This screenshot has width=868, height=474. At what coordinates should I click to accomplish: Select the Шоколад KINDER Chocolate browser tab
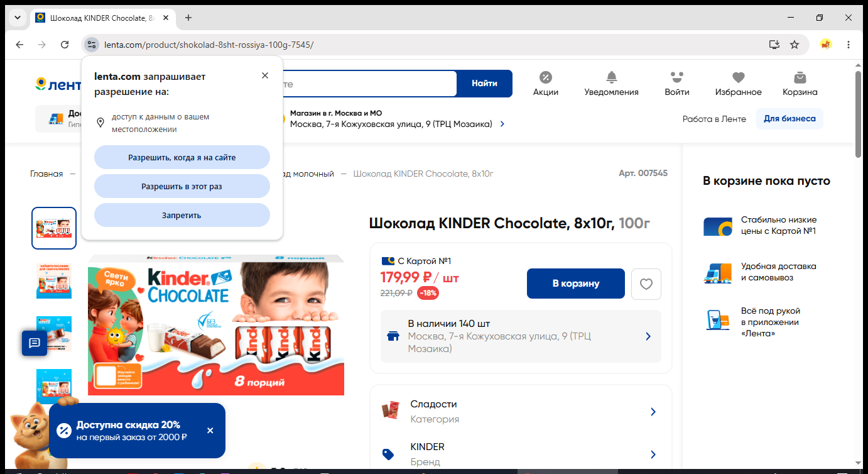(x=103, y=18)
